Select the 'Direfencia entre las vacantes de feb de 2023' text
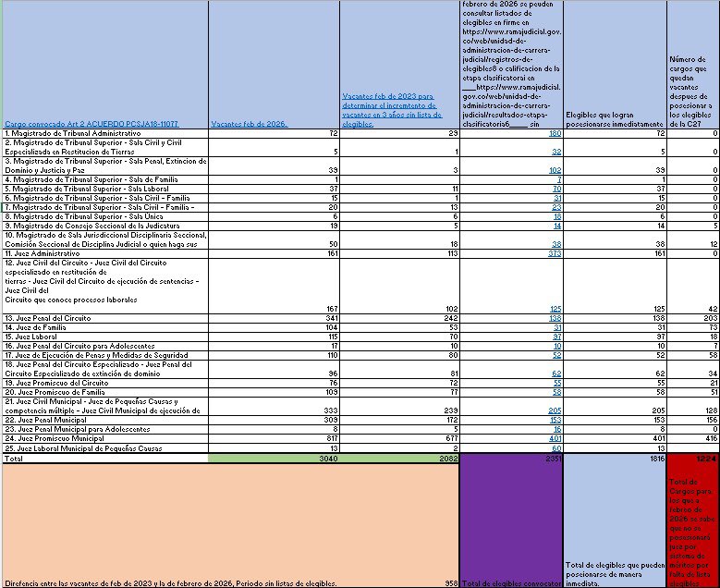Screen dimensions: 720x588 [170, 583]
